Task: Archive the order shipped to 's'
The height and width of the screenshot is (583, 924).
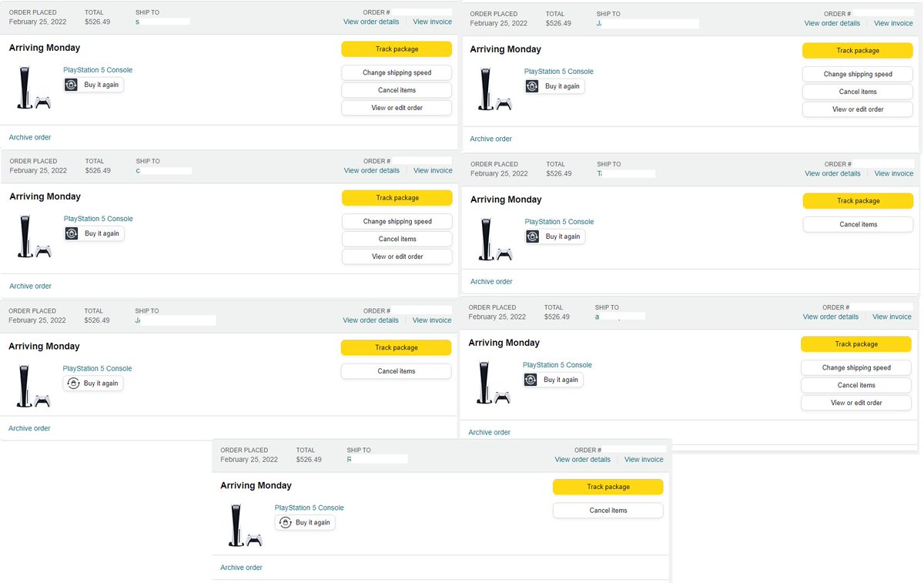Action: click(x=30, y=137)
